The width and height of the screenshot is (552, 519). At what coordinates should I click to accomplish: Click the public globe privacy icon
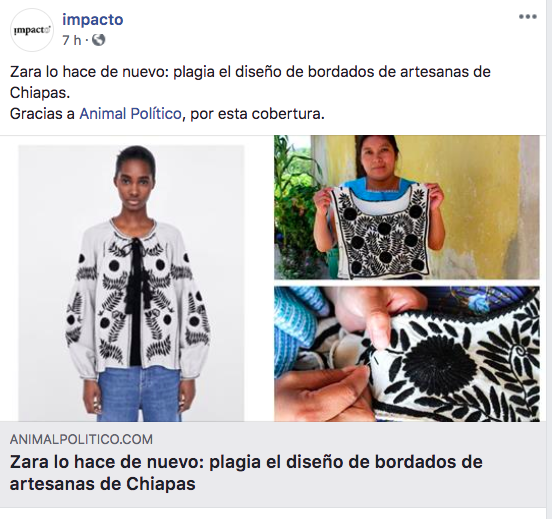tap(99, 40)
